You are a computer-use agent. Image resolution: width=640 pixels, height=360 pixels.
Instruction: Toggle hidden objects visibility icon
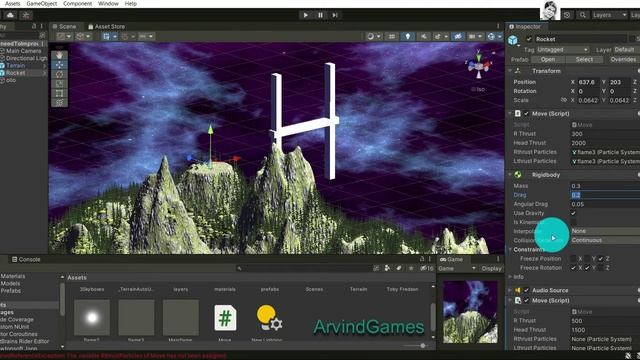458,36
